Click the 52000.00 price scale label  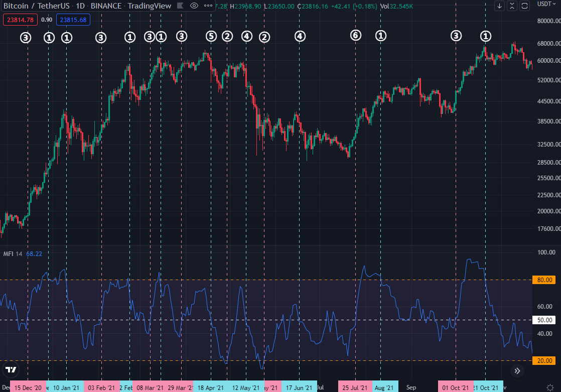click(549, 80)
